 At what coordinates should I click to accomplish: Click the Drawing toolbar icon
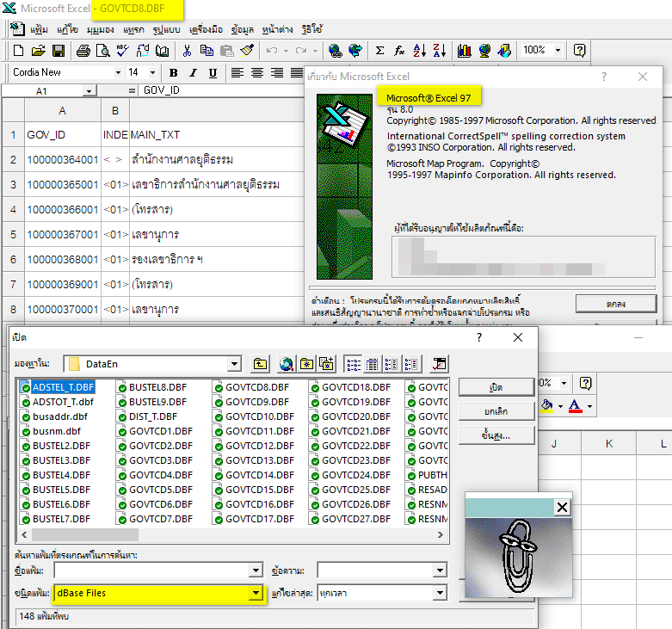(504, 51)
